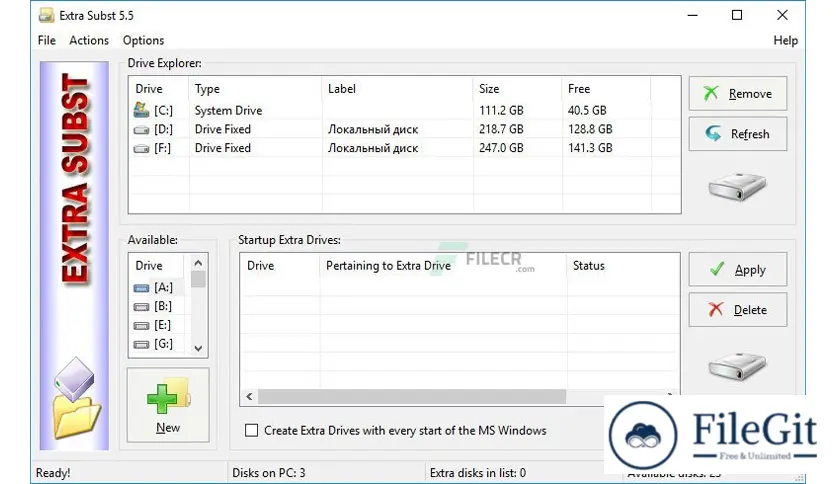836x484 pixels.
Task: Click the Extra Subst title bar icon
Action: tap(46, 15)
